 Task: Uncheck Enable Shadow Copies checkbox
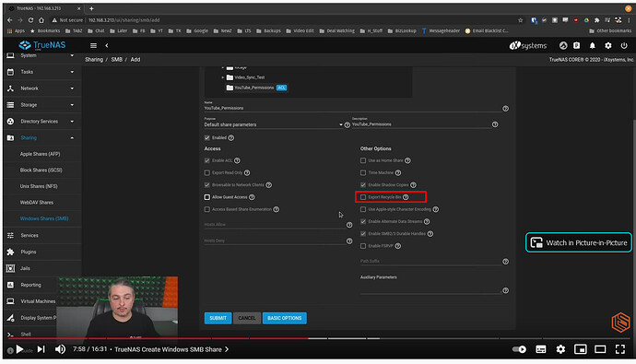[363, 185]
